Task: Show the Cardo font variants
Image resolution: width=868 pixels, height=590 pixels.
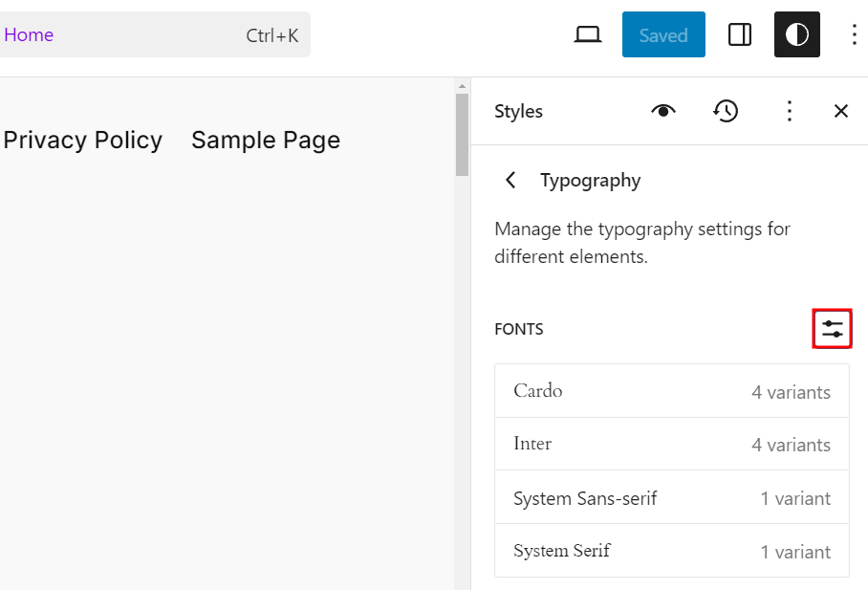Action: 672,390
